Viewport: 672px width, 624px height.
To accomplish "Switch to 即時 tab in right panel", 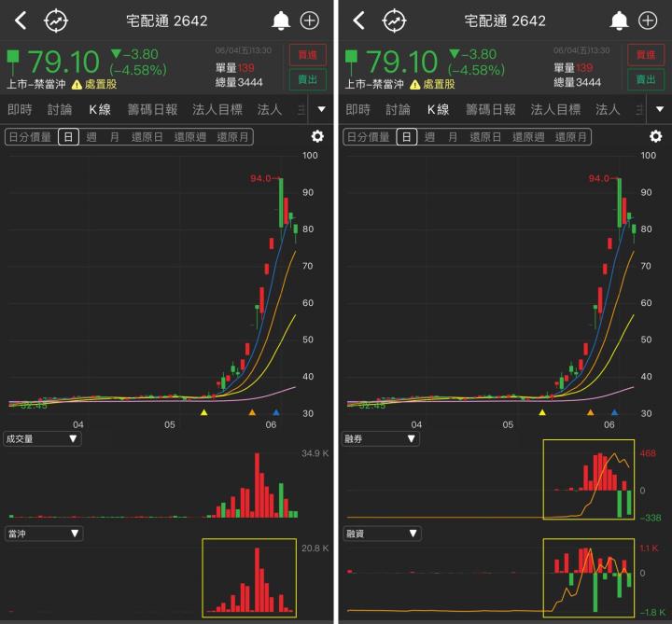I will 357,110.
